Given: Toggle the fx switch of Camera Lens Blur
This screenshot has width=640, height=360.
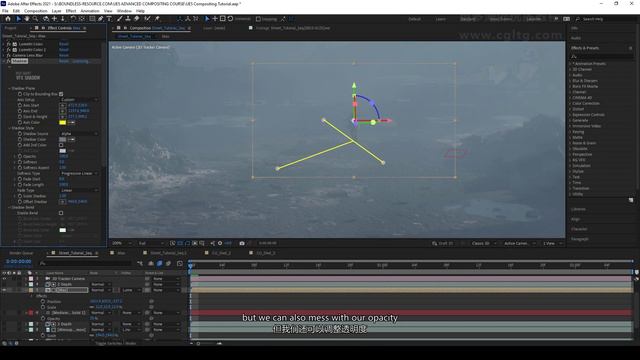Looking at the screenshot, I should [9, 55].
